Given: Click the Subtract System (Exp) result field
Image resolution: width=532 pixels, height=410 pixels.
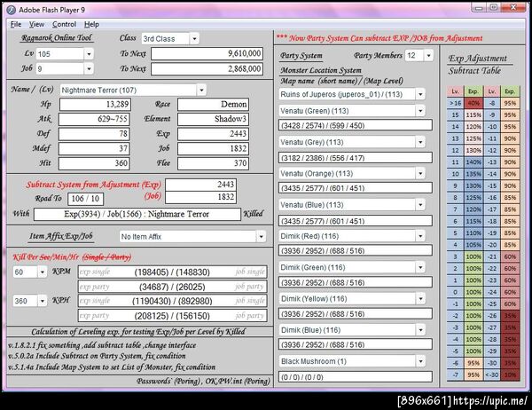Looking at the screenshot, I should point(201,185).
